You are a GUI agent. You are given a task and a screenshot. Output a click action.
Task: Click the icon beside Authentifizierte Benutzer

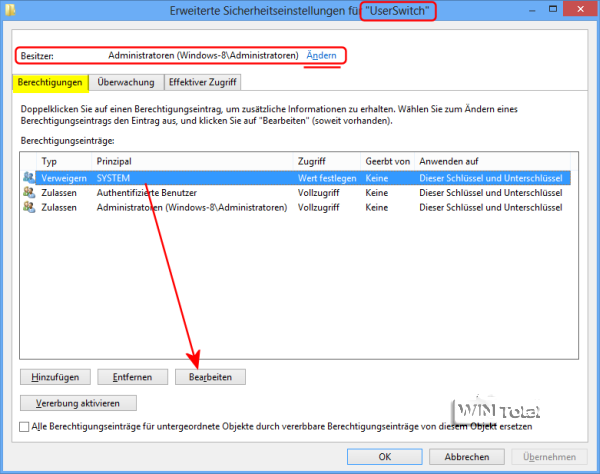29,192
